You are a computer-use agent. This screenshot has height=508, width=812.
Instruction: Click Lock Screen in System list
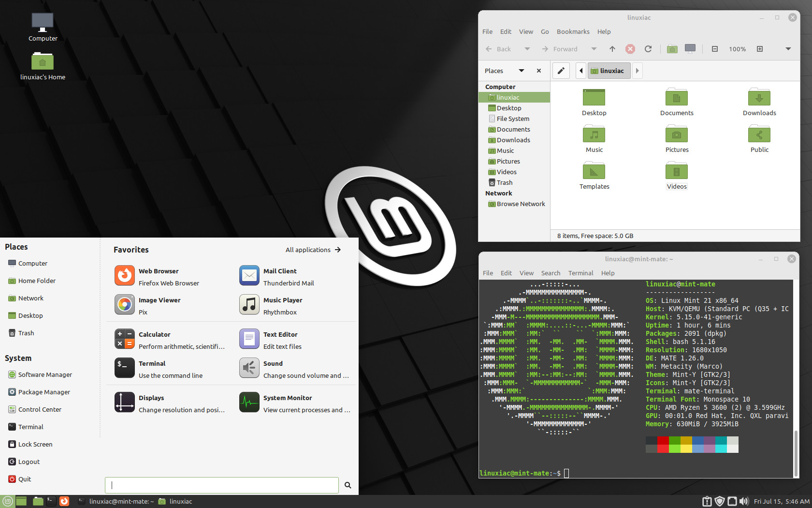pos(30,444)
